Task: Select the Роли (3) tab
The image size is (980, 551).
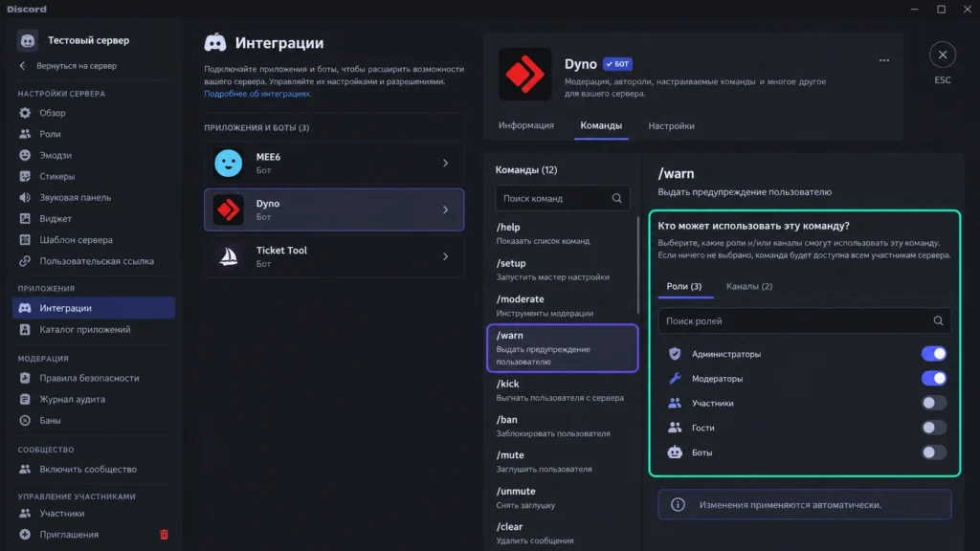Action: 683,286
